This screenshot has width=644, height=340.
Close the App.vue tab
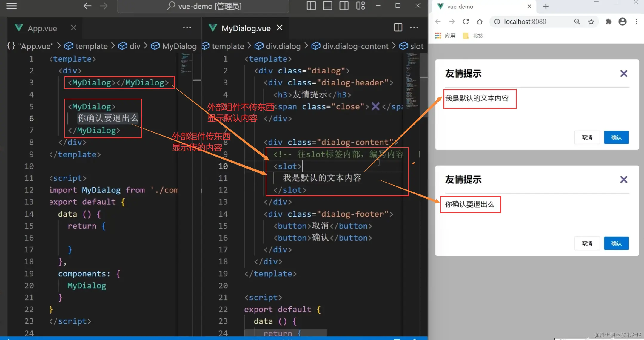coord(73,28)
